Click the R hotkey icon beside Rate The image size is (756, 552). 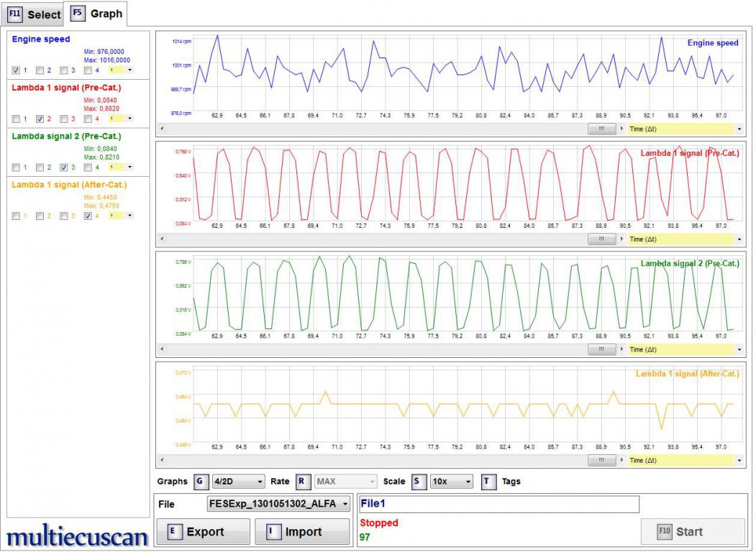point(303,482)
